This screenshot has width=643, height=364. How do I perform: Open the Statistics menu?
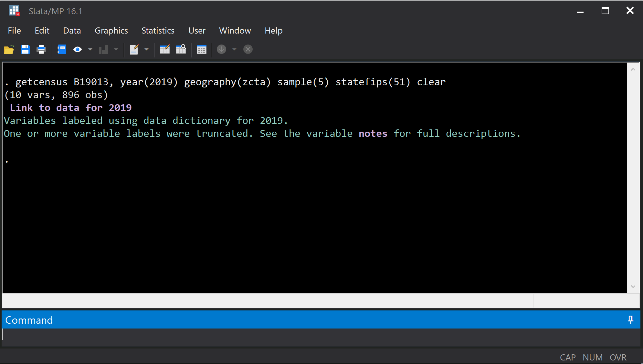click(158, 31)
